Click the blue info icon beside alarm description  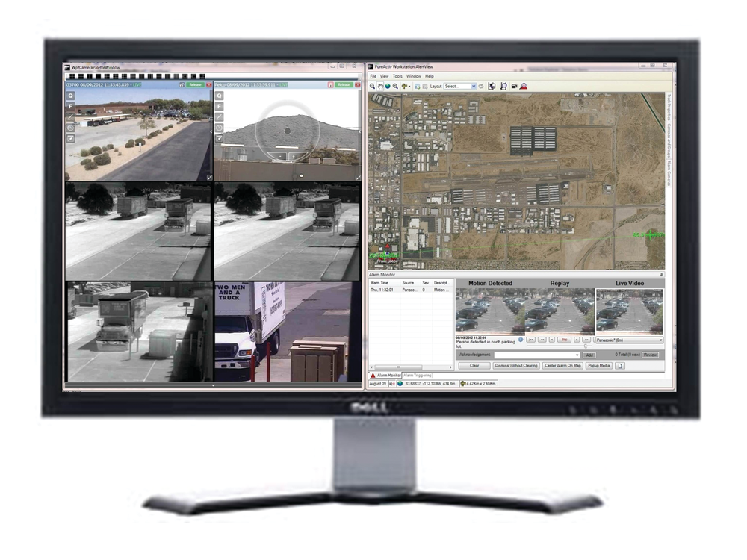click(521, 339)
